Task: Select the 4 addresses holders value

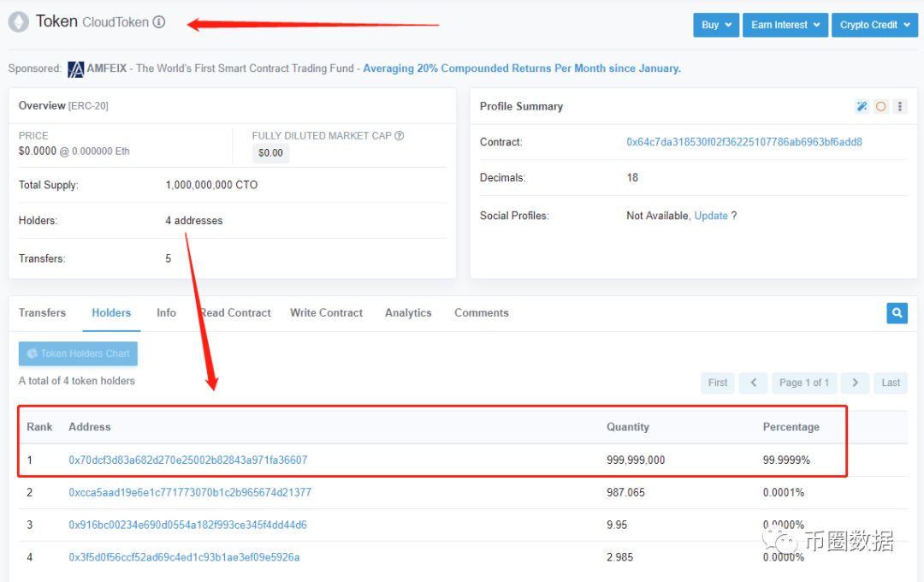Action: click(194, 221)
